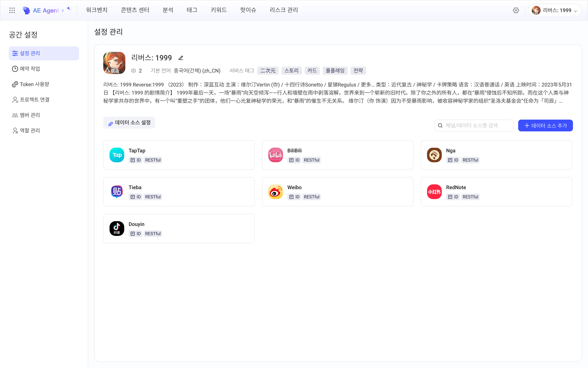This screenshot has height=368, width=588.
Task: Click the 롤플레잉 service tag
Action: point(335,71)
